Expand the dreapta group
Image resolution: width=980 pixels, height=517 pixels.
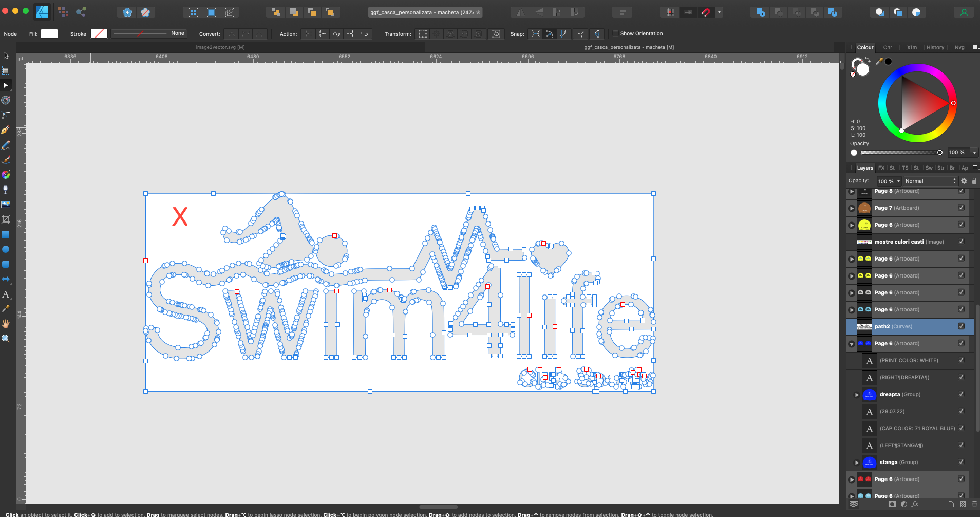click(857, 395)
